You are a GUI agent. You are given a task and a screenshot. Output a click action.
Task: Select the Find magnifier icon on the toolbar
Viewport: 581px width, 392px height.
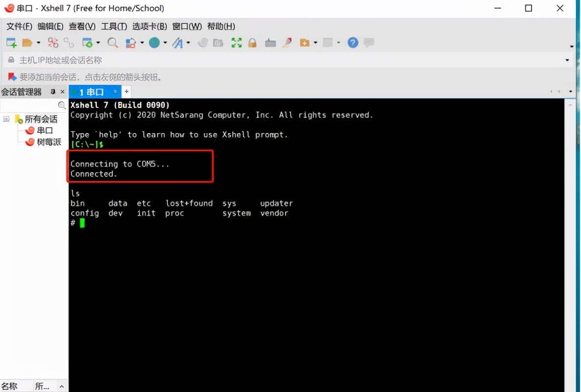[112, 43]
